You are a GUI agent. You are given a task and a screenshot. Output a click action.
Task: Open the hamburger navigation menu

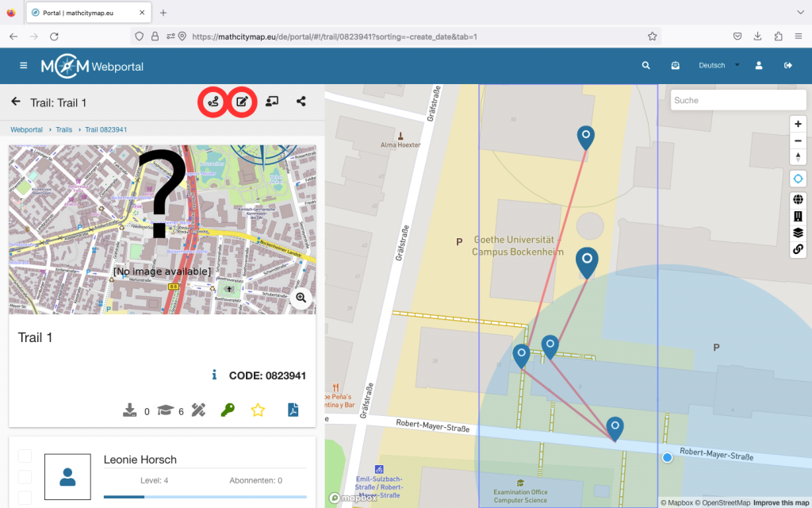(x=24, y=66)
